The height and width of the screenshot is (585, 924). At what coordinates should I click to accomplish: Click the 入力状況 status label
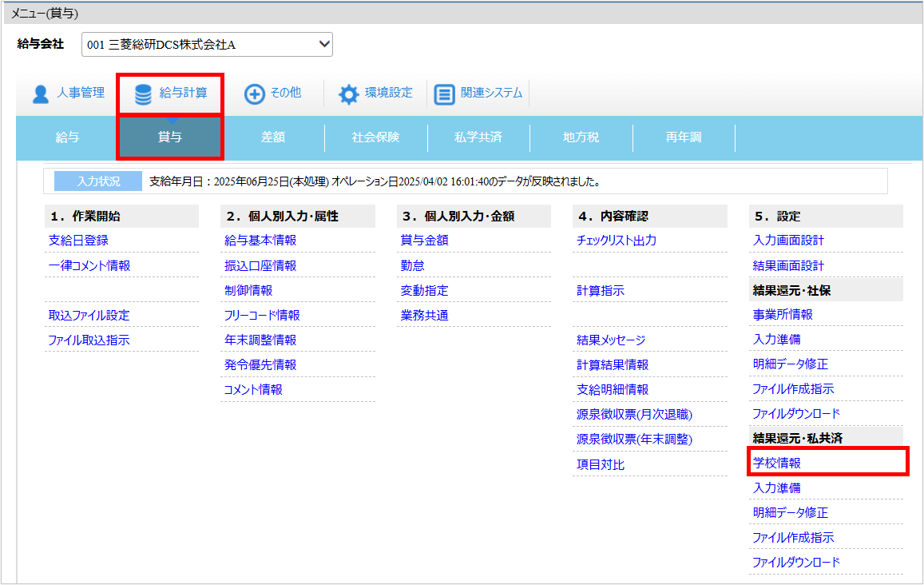click(x=98, y=181)
